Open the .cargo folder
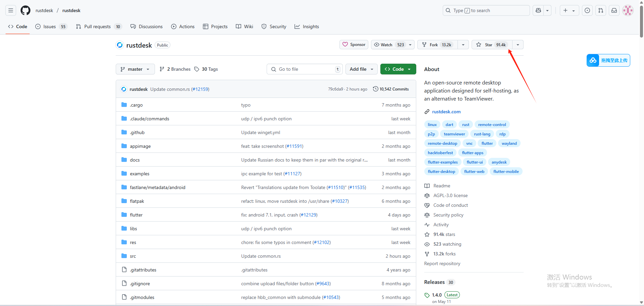Viewport: 644px width, 306px height. pos(136,105)
